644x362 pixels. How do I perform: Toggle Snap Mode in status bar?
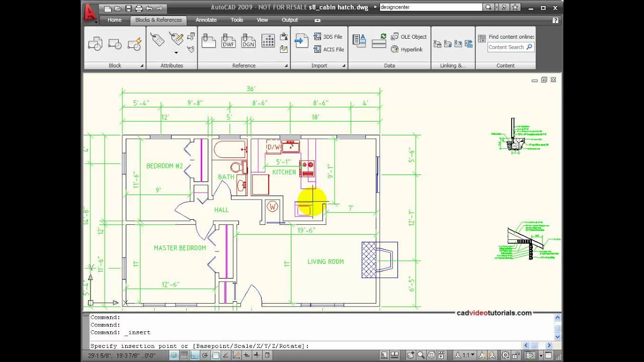point(174,355)
